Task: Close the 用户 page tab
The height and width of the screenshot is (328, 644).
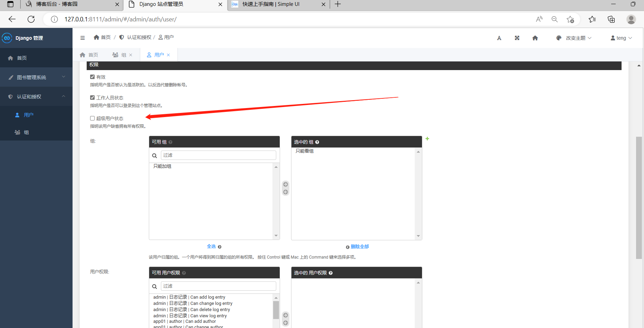Action: (169, 55)
